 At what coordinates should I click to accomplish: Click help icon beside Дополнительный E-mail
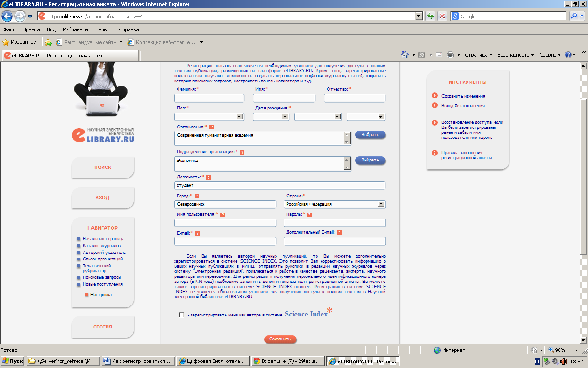(339, 232)
